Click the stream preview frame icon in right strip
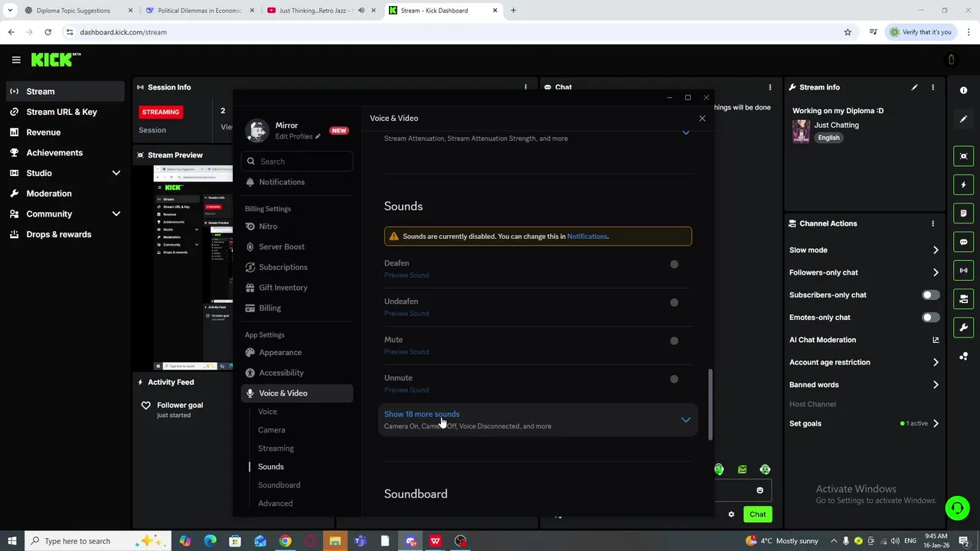This screenshot has height=551, width=980. tap(963, 156)
